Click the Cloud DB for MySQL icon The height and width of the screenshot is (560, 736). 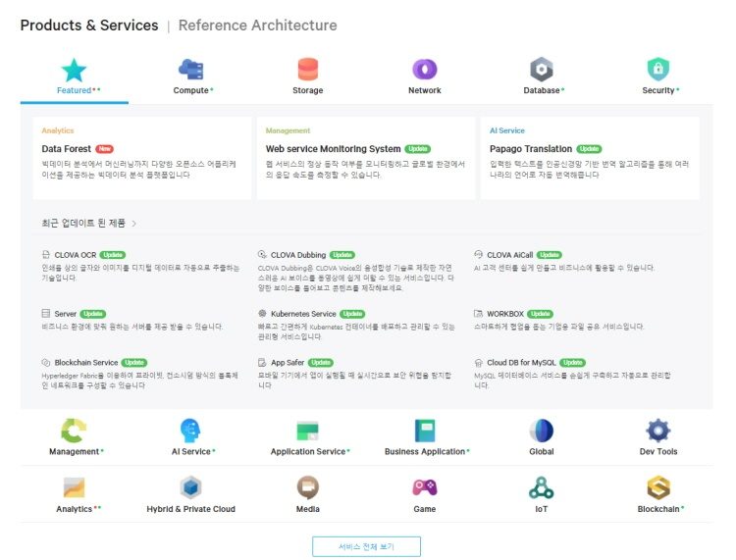[x=478, y=363]
